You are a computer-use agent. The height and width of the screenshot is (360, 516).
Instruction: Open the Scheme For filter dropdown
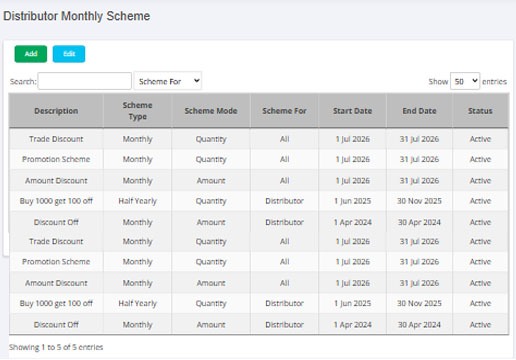168,81
